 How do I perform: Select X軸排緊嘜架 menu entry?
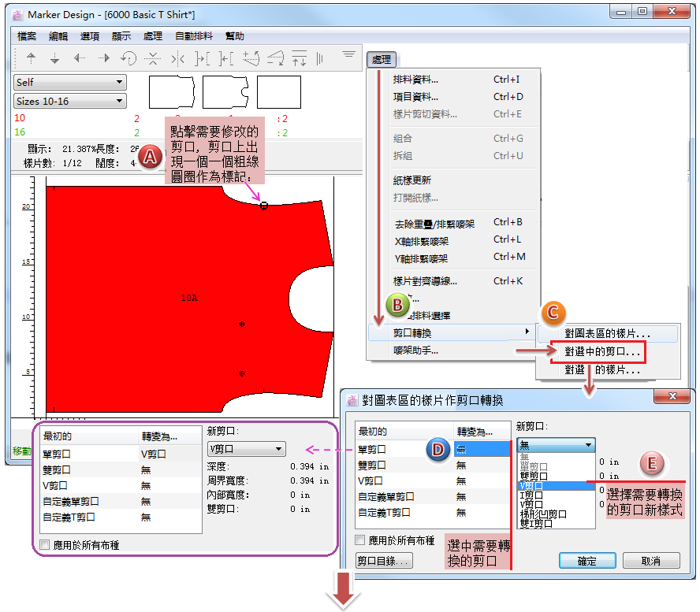click(453, 241)
